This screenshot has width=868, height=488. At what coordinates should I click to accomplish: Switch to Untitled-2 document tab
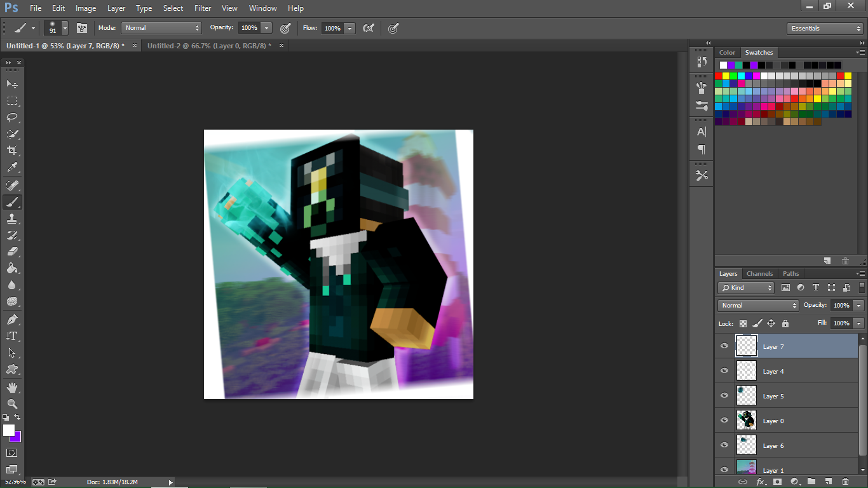(x=209, y=46)
